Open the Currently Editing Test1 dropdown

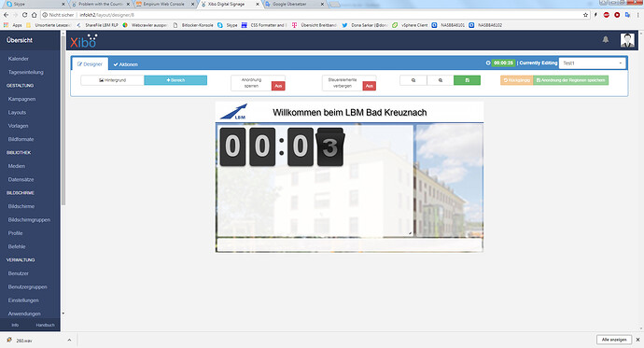[x=592, y=63]
